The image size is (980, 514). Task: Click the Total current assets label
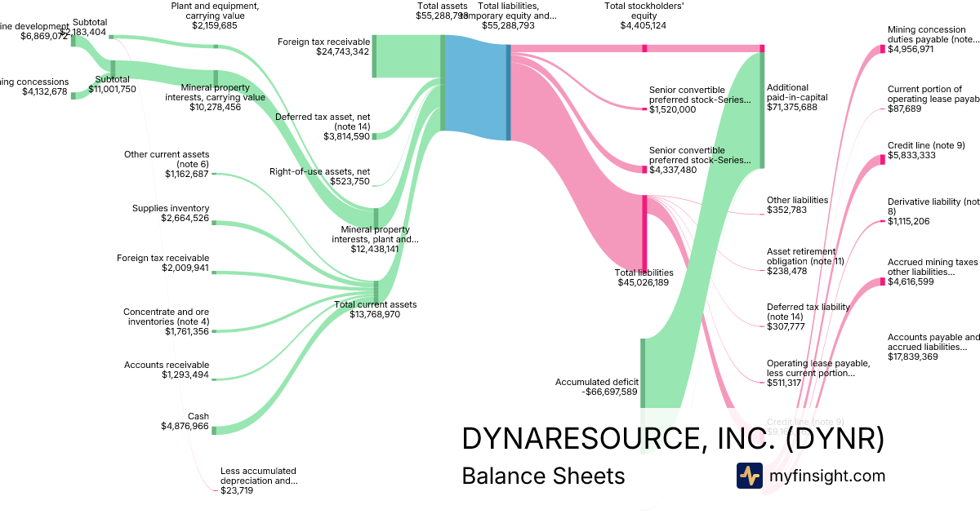click(x=375, y=309)
